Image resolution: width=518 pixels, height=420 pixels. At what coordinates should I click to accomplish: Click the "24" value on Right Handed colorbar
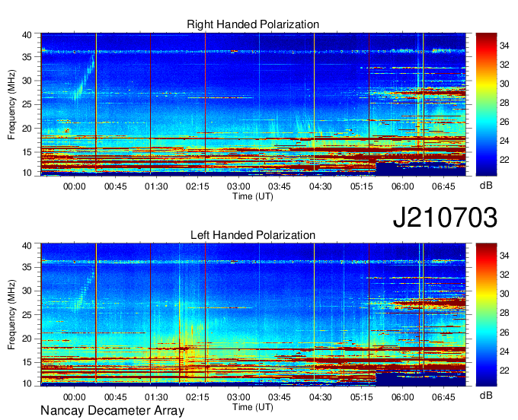(x=504, y=142)
